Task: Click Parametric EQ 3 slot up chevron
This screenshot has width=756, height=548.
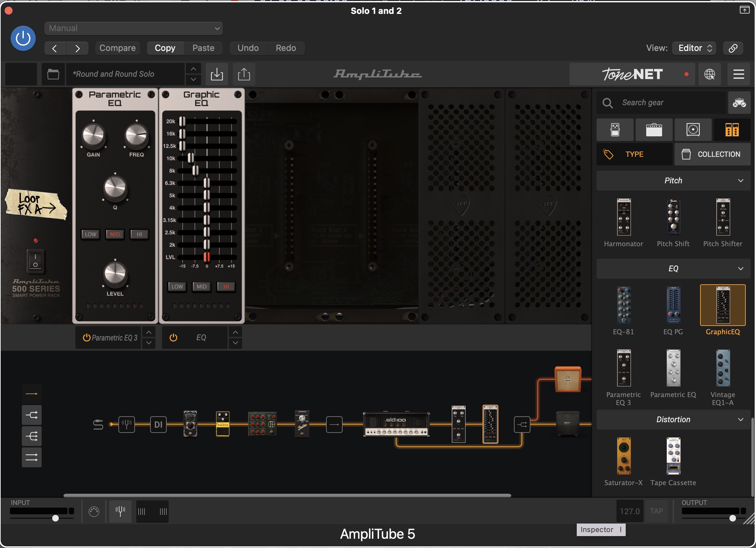Action: click(x=149, y=333)
